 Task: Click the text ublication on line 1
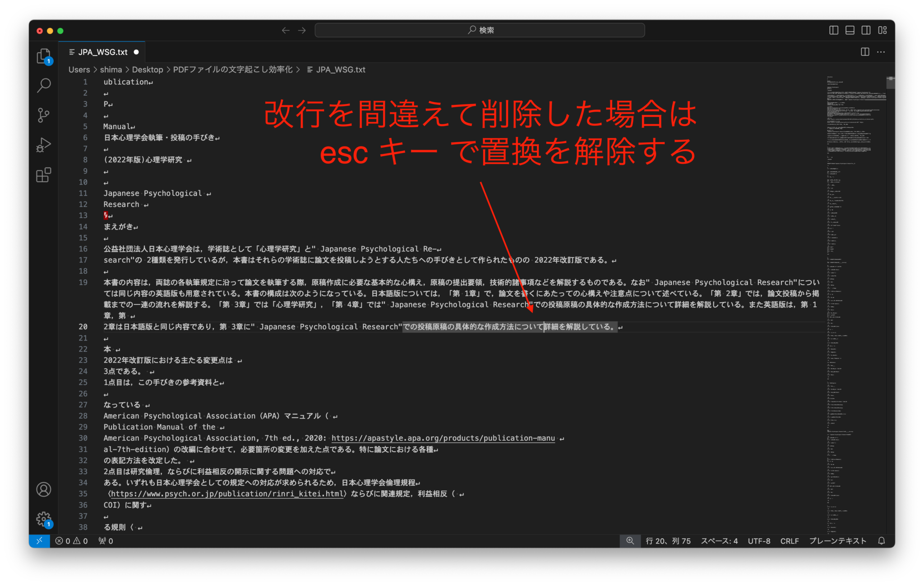coord(126,82)
